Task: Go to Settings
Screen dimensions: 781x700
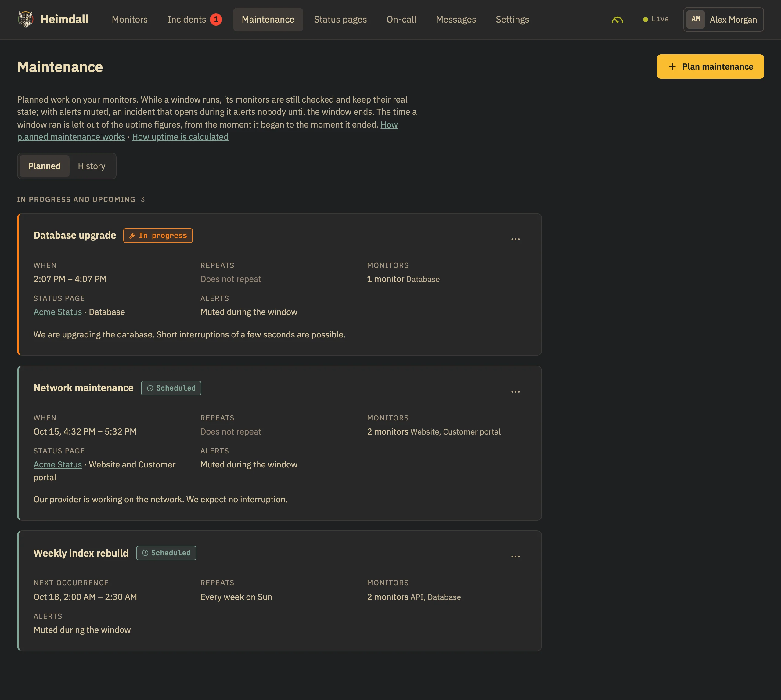Action: [x=512, y=19]
